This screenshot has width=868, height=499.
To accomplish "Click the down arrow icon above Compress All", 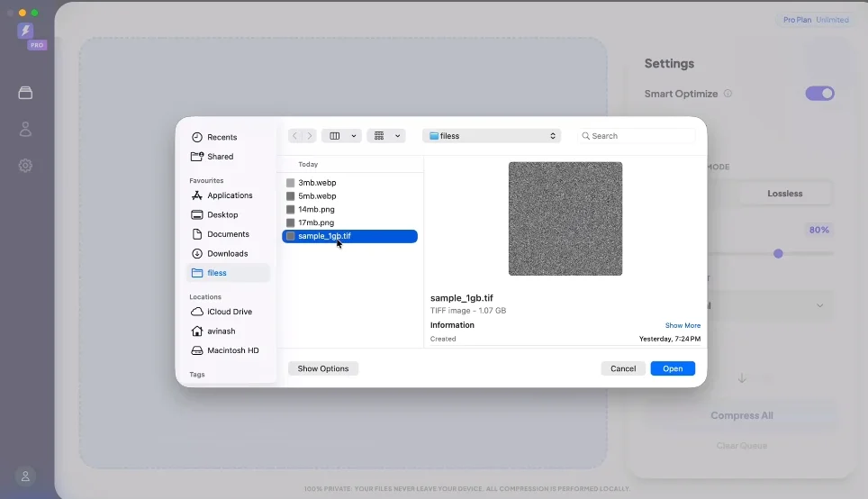I will click(x=742, y=378).
